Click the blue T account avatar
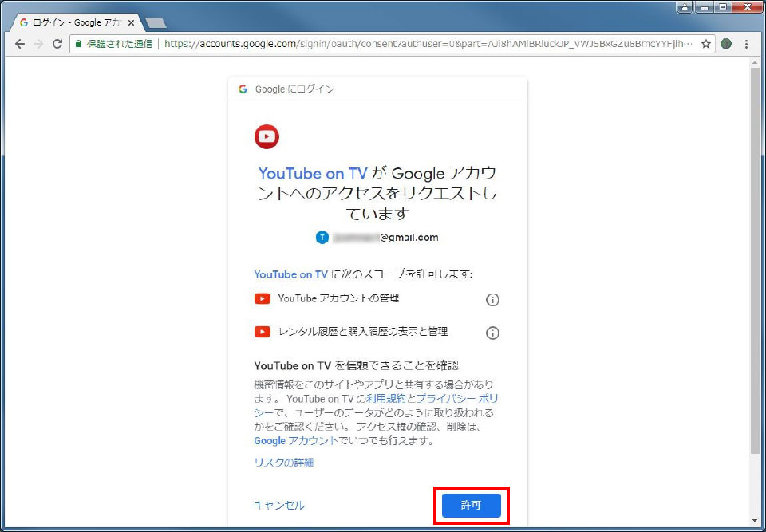766x532 pixels. point(322,238)
